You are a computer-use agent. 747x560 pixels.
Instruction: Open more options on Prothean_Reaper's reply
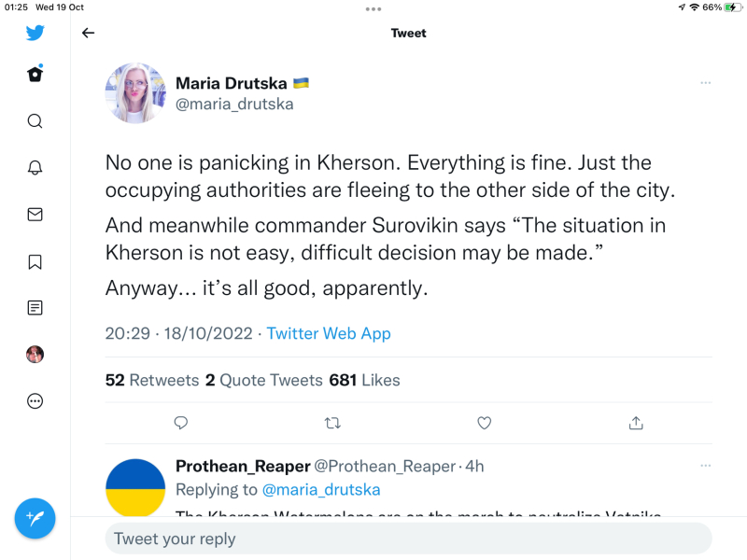click(706, 466)
